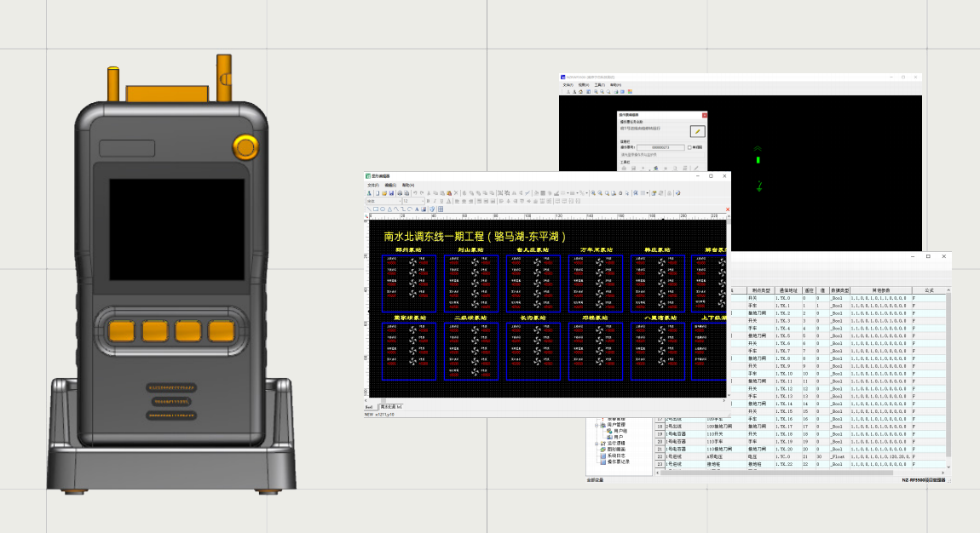Click the pencil edit button in dialog
The width and height of the screenshot is (980, 533).
coord(698,131)
